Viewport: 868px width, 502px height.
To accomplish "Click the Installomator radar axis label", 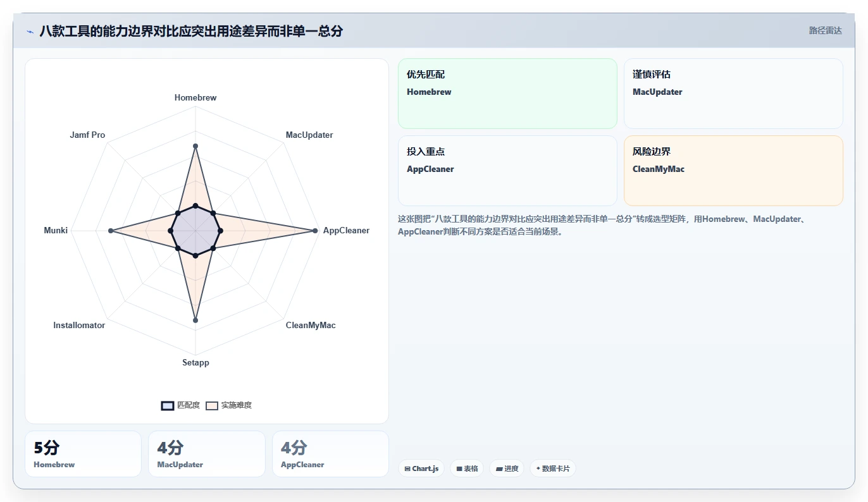I will pyautogui.click(x=79, y=326).
